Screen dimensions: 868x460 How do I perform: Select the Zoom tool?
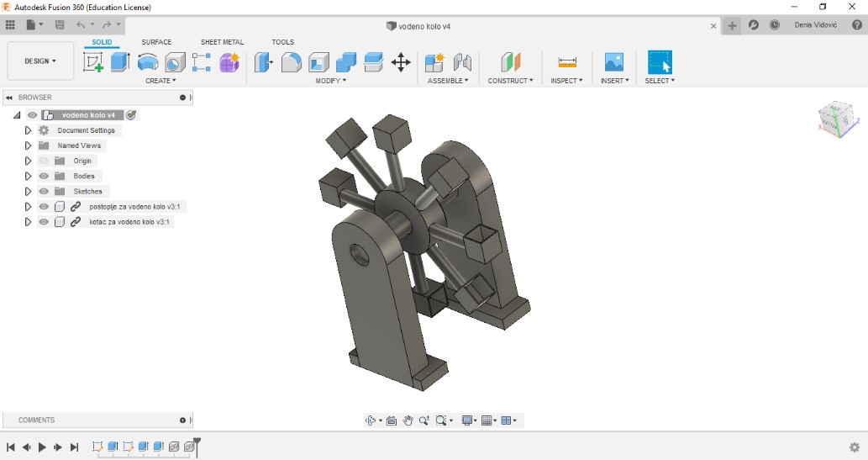coord(424,420)
